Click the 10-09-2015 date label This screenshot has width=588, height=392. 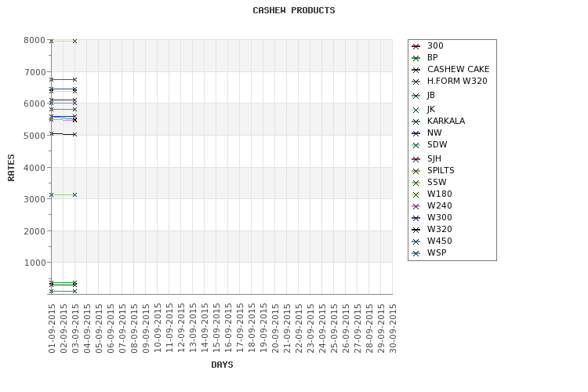(158, 328)
